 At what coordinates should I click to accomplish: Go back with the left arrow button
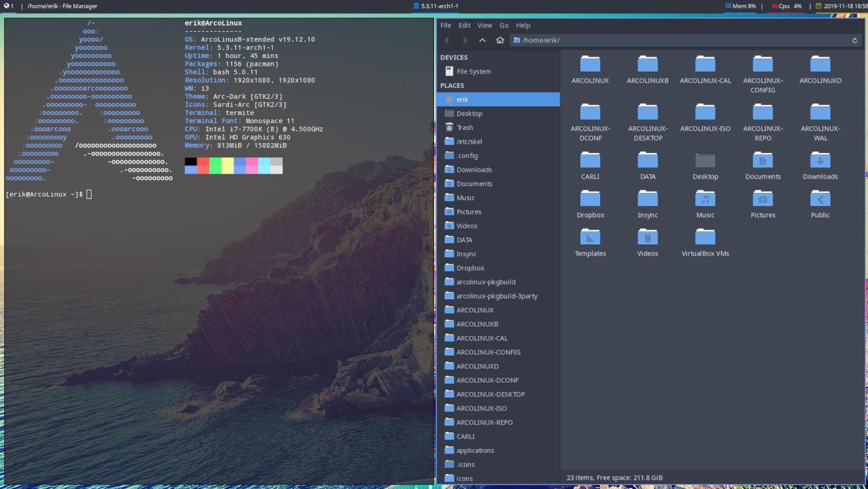(x=447, y=40)
